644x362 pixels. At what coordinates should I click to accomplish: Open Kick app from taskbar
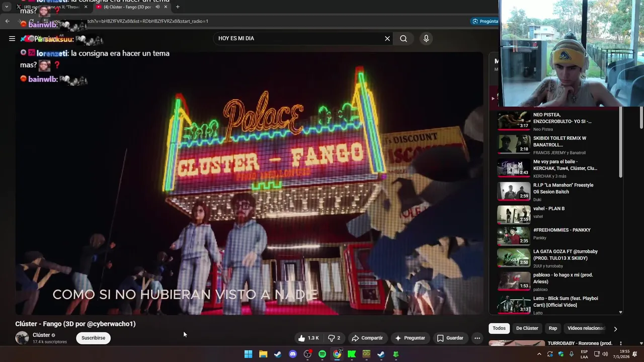click(352, 354)
